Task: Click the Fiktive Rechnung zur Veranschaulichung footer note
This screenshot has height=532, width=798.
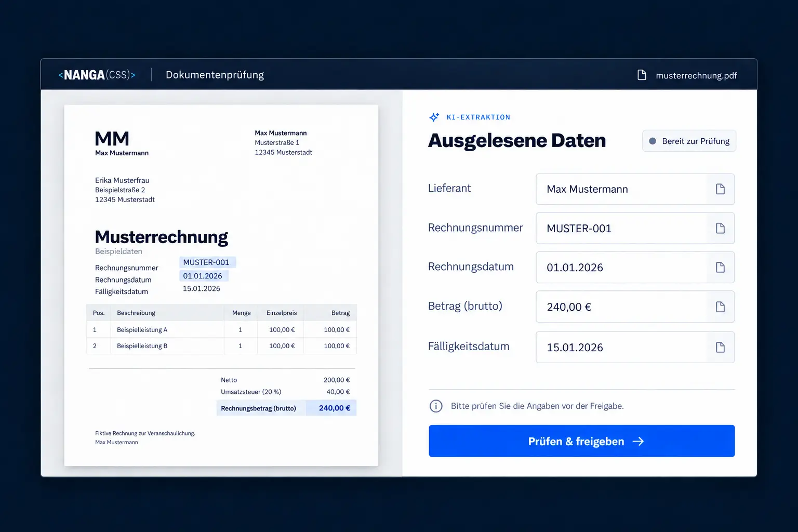Action: coord(145,433)
